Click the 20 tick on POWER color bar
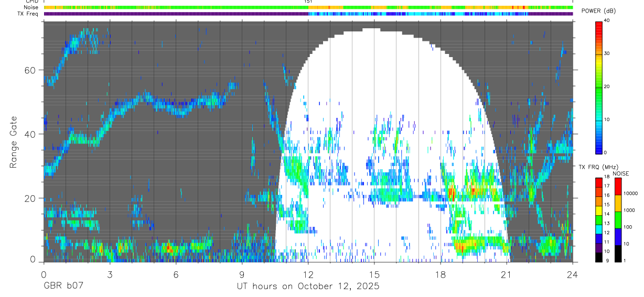644x297 pixels. click(x=606, y=86)
